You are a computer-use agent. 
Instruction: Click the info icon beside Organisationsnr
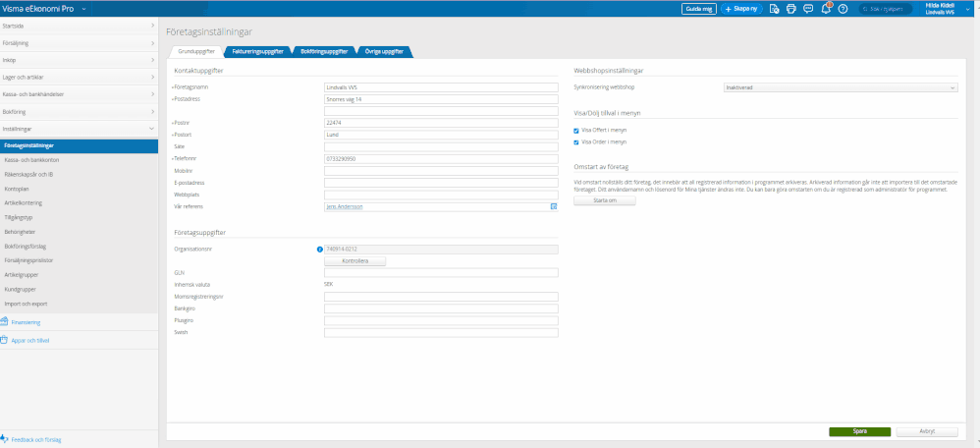(320, 250)
